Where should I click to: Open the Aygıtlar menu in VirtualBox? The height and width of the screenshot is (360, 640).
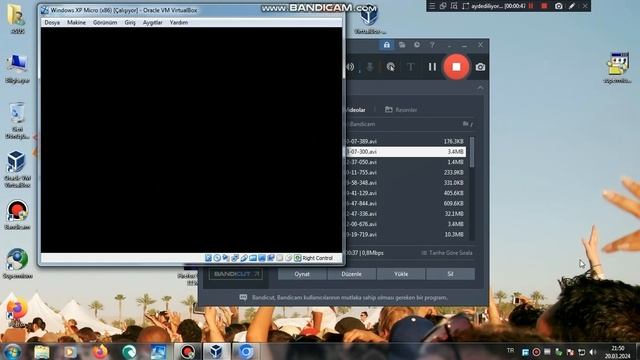[x=153, y=22]
